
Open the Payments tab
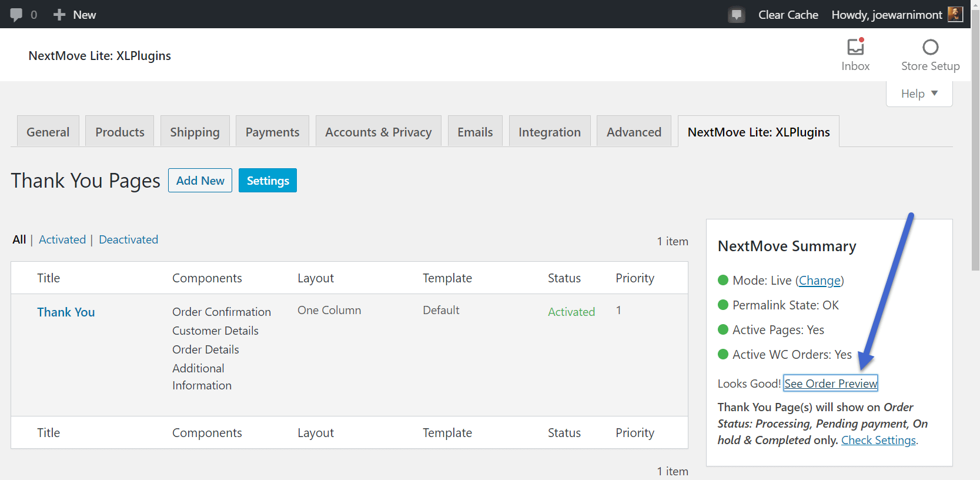tap(272, 132)
